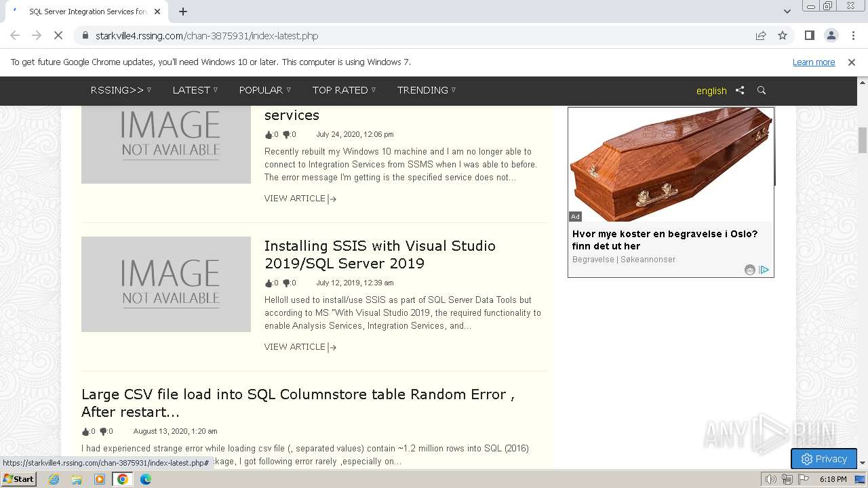Open VIEW ARTICLE for Installing SSIS post
Screen dimensions: 868x488
click(x=300, y=347)
